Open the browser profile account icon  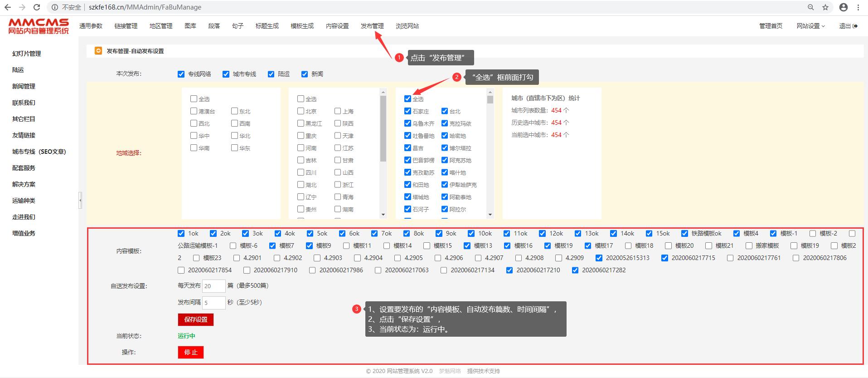[x=844, y=7]
